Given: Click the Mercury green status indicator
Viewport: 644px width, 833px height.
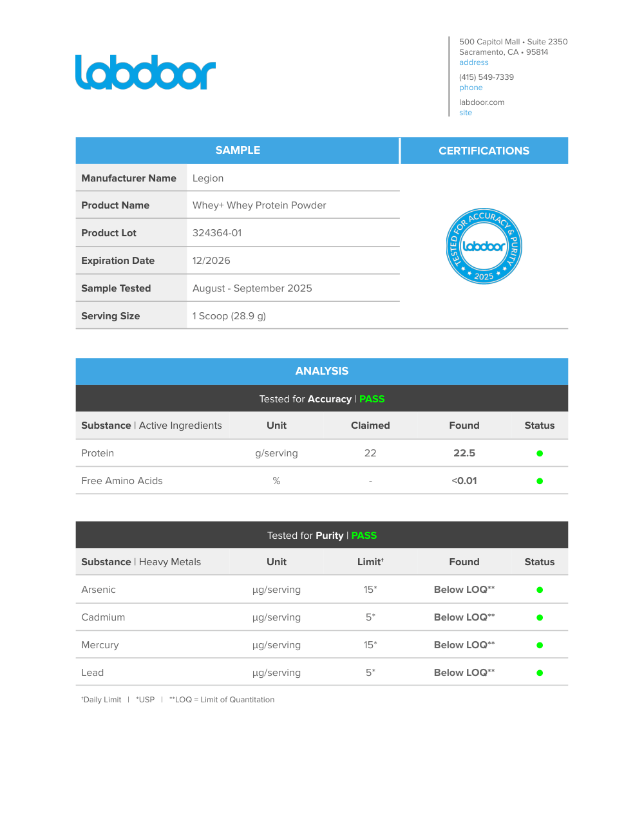Looking at the screenshot, I should coord(540,645).
